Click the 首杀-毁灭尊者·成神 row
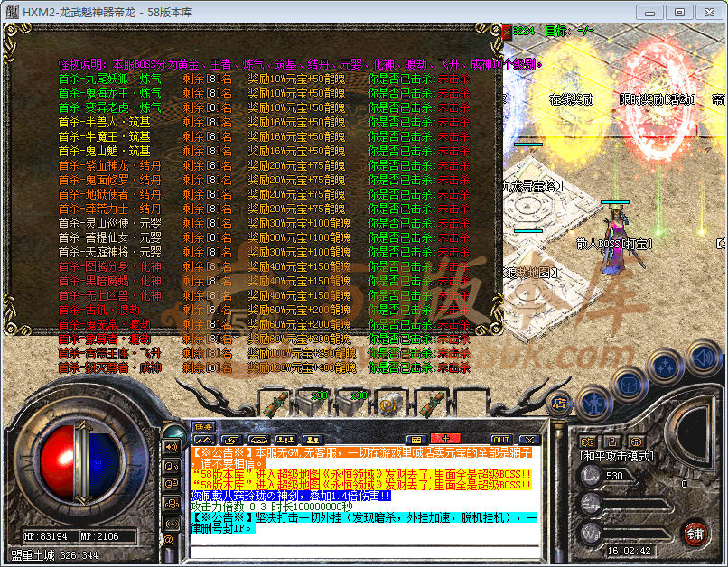 264,368
